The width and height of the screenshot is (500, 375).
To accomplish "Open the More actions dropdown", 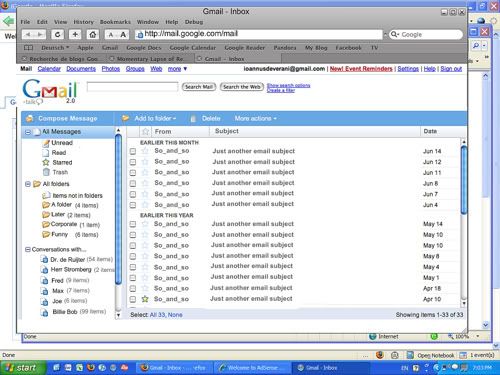I will tap(256, 118).
